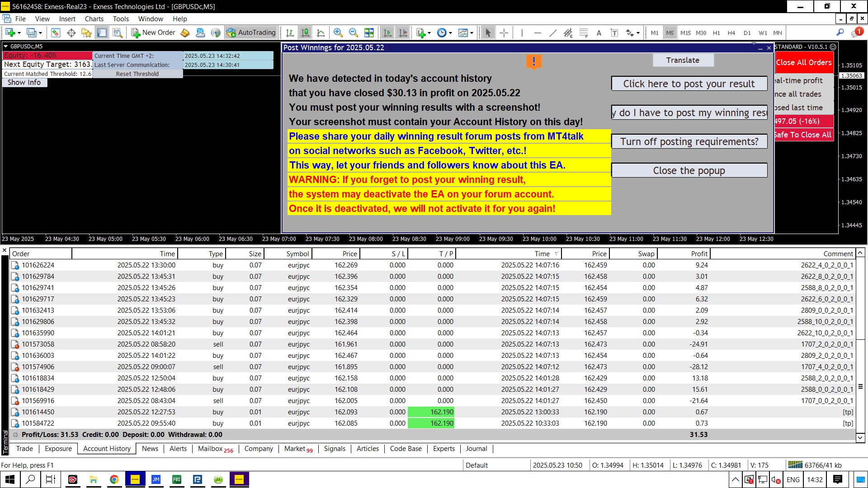This screenshot has width=868, height=488.
Task: Toggle the Chart Shift button
Action: [x=403, y=33]
